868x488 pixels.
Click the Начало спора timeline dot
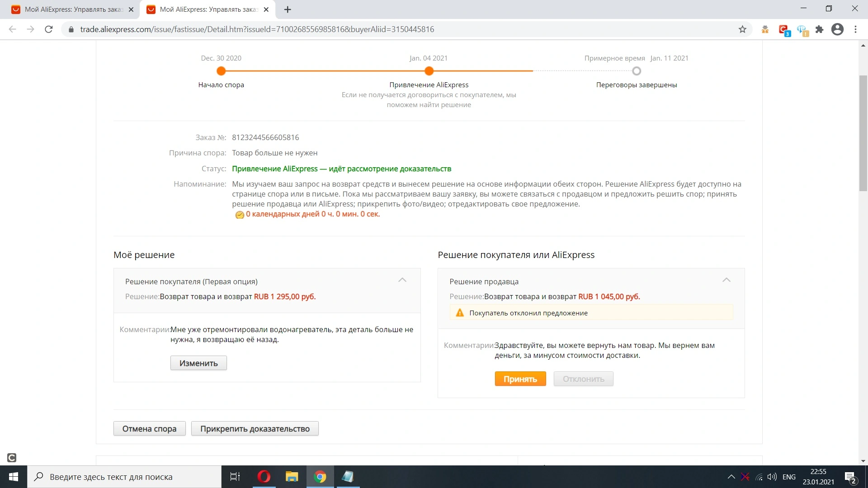(x=221, y=71)
